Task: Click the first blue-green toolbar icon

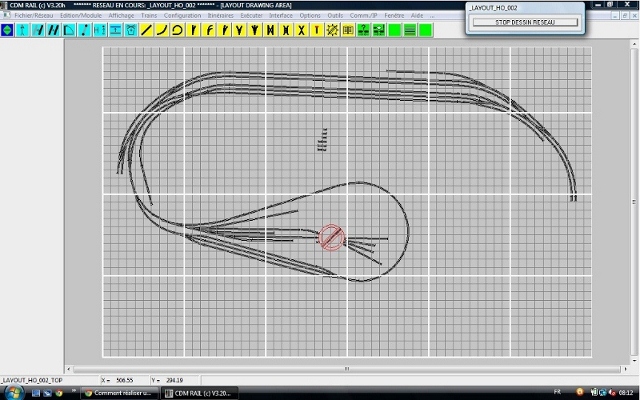Action: coord(9,30)
